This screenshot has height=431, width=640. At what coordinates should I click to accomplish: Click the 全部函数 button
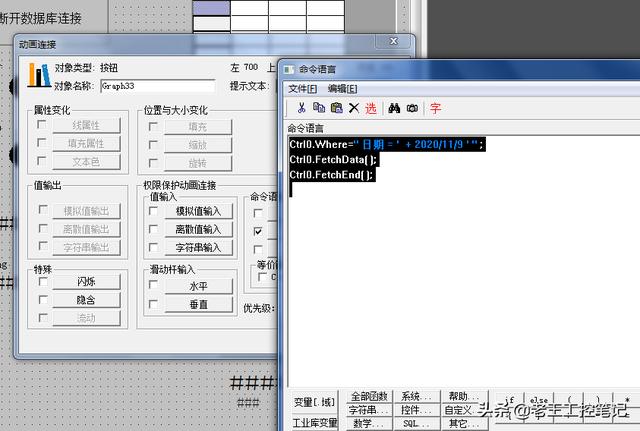click(369, 396)
